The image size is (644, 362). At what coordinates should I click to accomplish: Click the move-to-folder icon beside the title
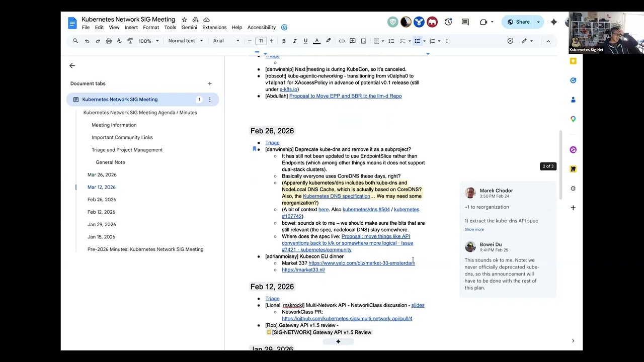point(195,20)
